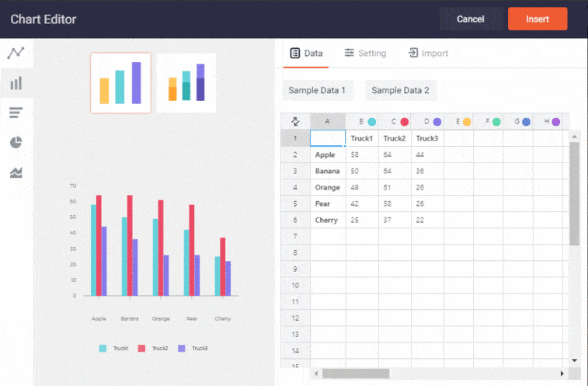Open the Import tab
The image size is (588, 386).
point(428,53)
